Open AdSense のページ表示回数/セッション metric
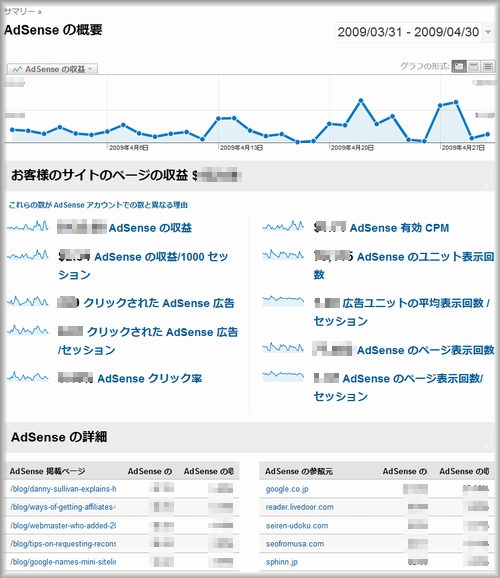 398,387
